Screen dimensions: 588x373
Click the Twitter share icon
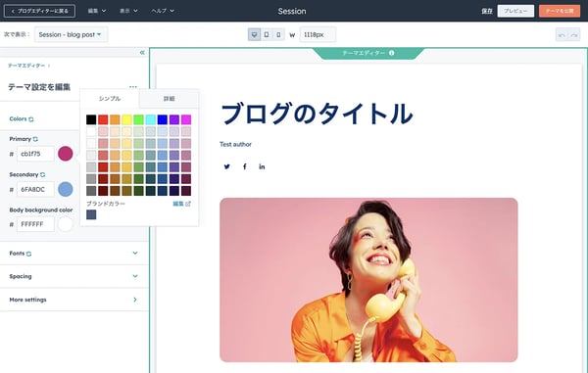pyautogui.click(x=227, y=166)
